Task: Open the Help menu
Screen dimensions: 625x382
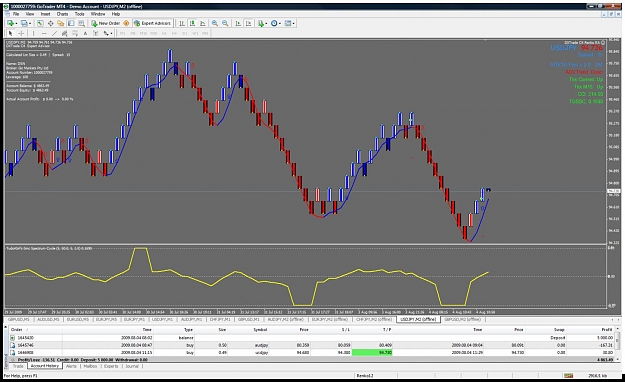Action: click(116, 14)
